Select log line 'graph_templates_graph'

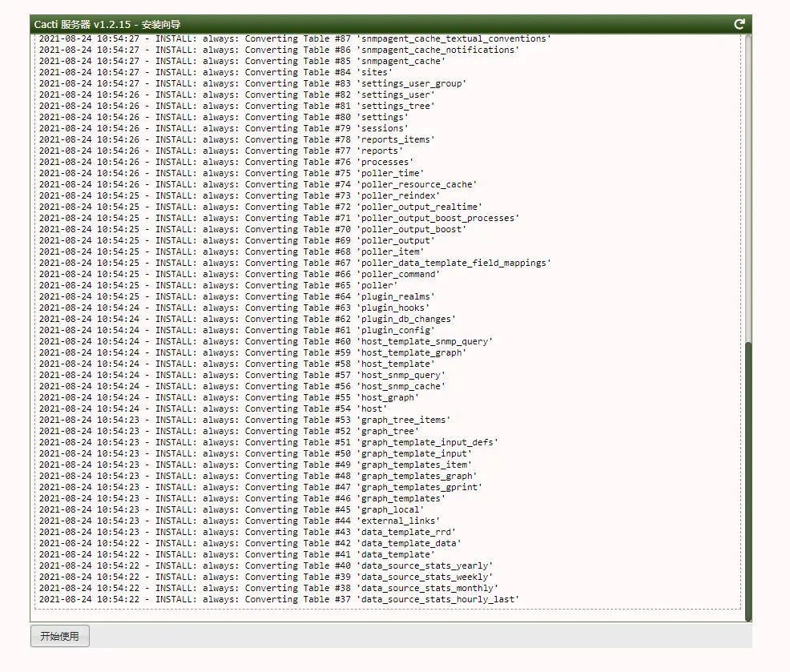tap(257, 476)
